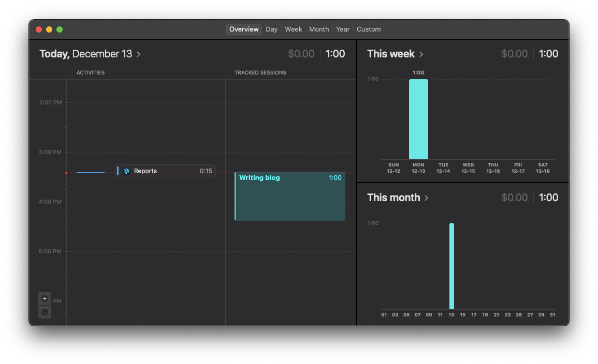The height and width of the screenshot is (364, 598).
Task: Expand This month chevron
Action: point(427,198)
